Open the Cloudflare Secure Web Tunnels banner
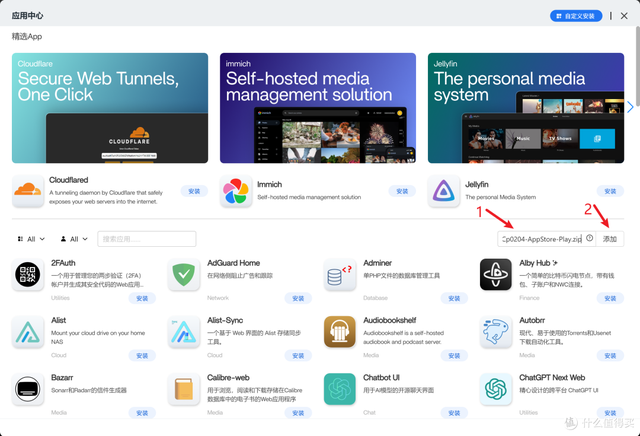640x436 pixels. click(x=110, y=108)
